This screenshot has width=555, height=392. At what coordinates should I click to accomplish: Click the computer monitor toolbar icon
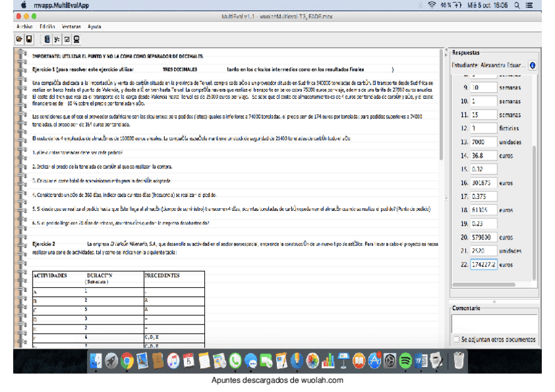pyautogui.click(x=76, y=39)
